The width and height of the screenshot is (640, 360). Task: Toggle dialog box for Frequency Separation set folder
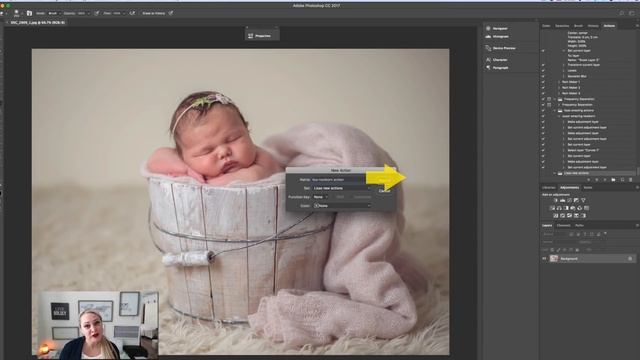[x=549, y=99]
